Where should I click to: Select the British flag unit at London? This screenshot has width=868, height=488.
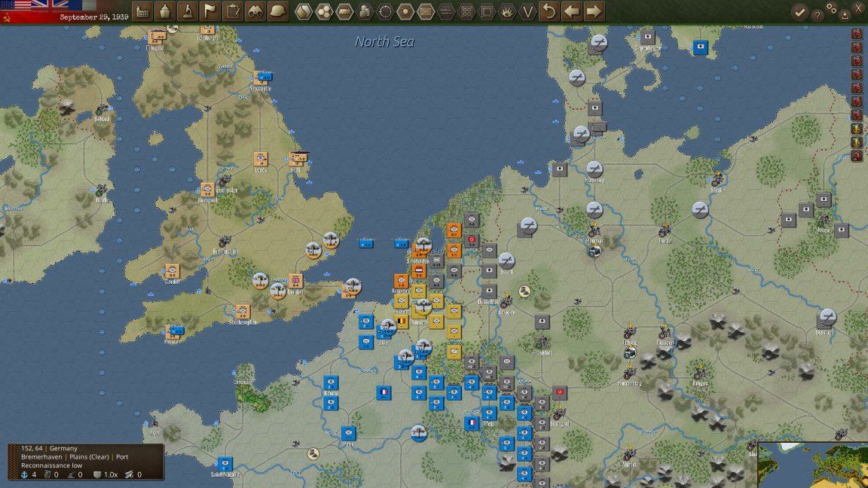(x=295, y=280)
